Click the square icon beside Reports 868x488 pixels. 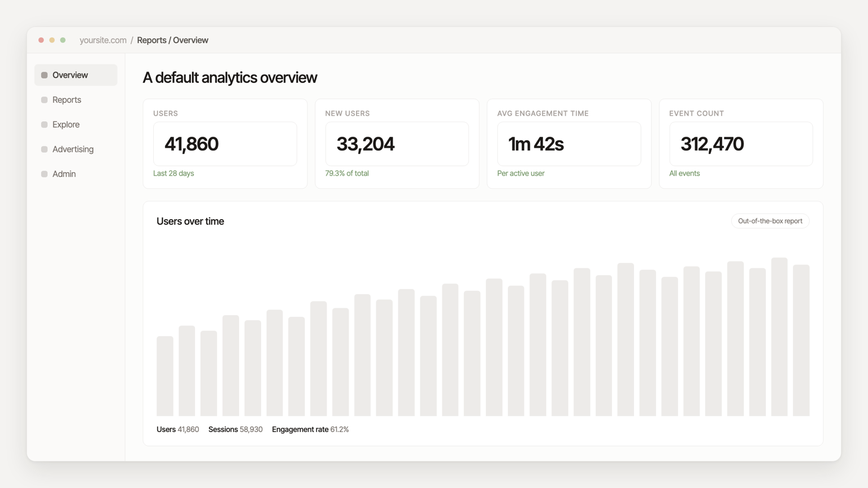pyautogui.click(x=44, y=100)
